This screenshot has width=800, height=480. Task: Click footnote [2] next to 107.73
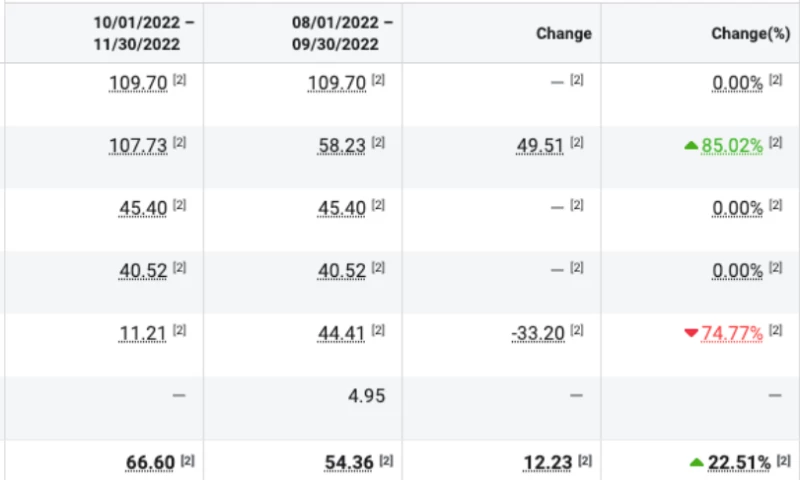click(180, 143)
